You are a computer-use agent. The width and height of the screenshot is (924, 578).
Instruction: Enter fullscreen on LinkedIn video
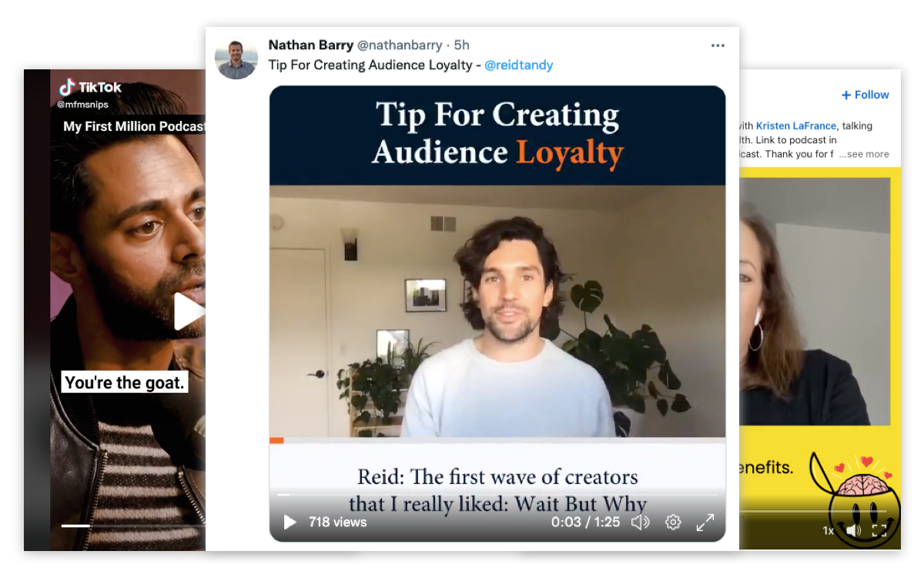(x=879, y=530)
